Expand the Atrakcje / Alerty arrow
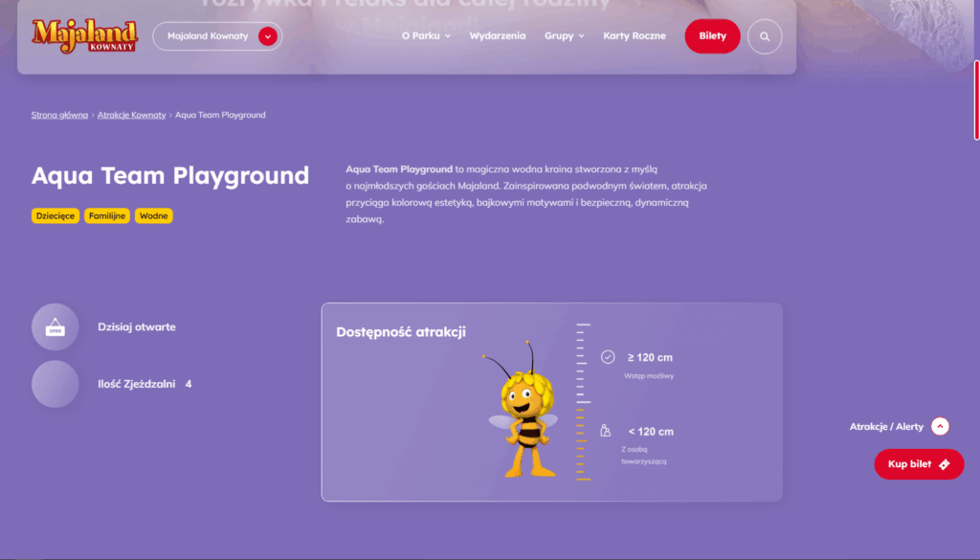The width and height of the screenshot is (980, 560). coord(940,427)
